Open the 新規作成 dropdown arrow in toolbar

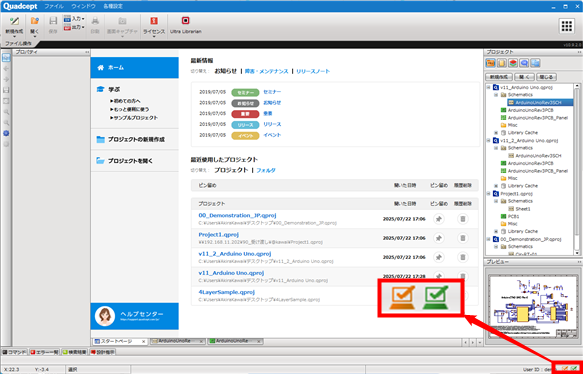tap(15, 36)
